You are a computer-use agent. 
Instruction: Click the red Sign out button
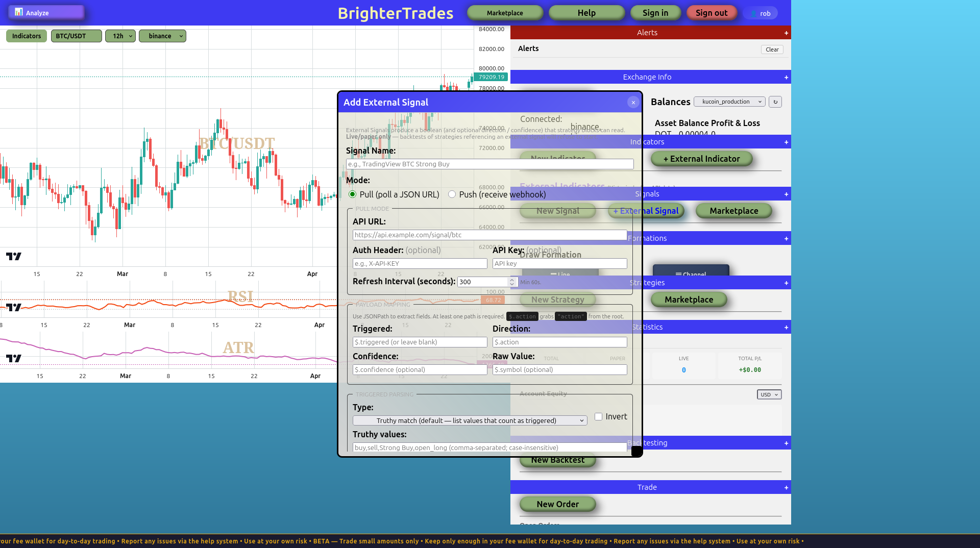[x=712, y=13]
